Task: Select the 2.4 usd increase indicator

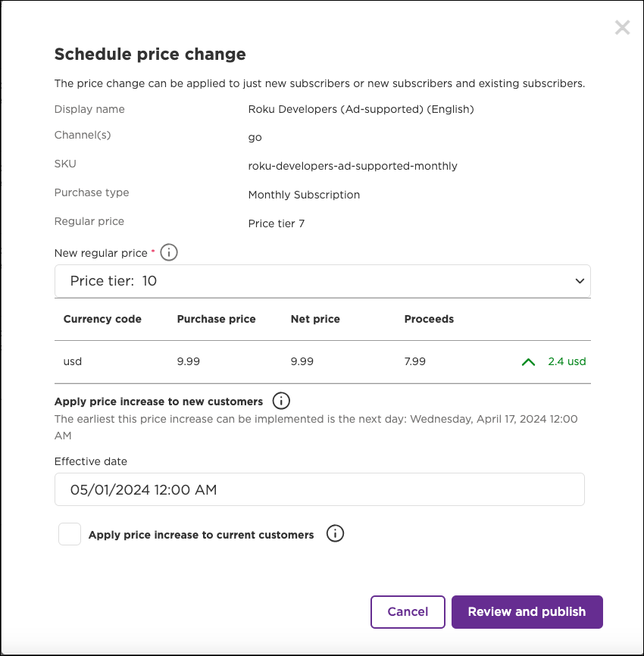Action: point(565,361)
